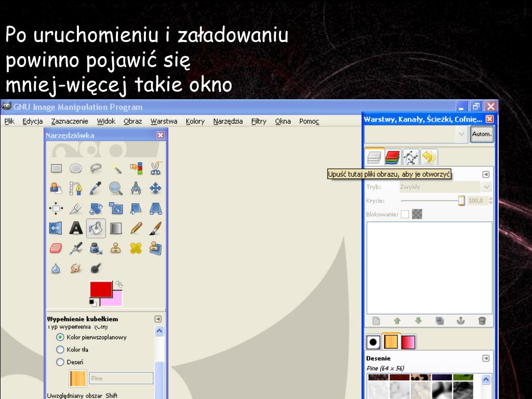This screenshot has height=399, width=532.
Task: Click the Autom. button
Action: (482, 134)
